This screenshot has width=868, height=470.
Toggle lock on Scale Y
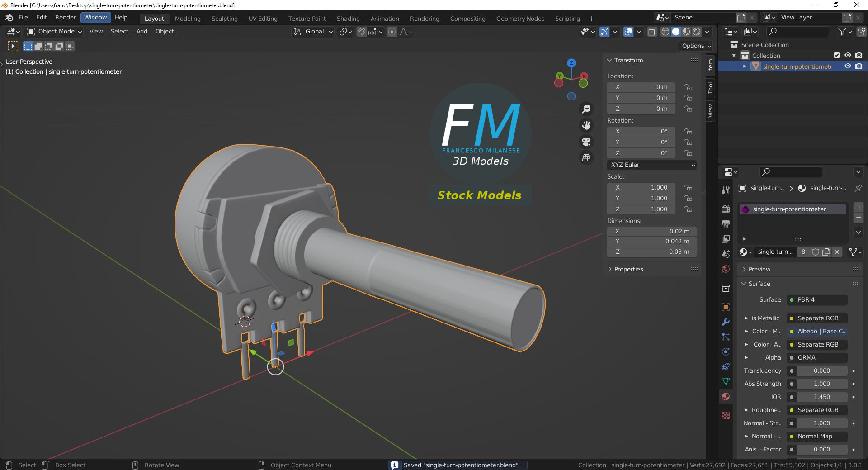(x=688, y=199)
